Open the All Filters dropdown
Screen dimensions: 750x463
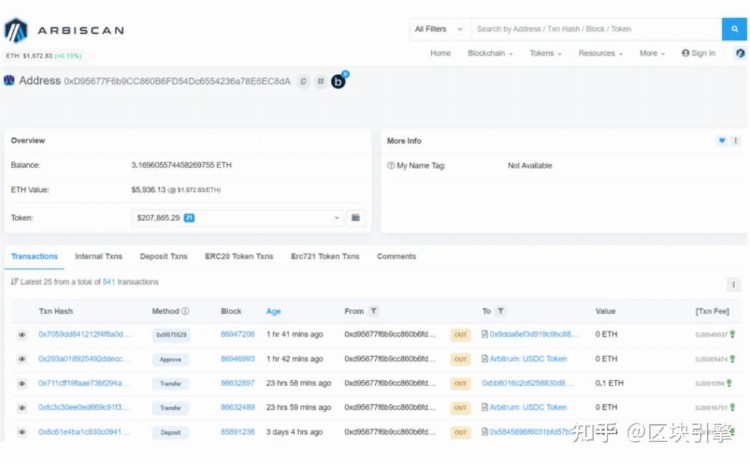(438, 30)
